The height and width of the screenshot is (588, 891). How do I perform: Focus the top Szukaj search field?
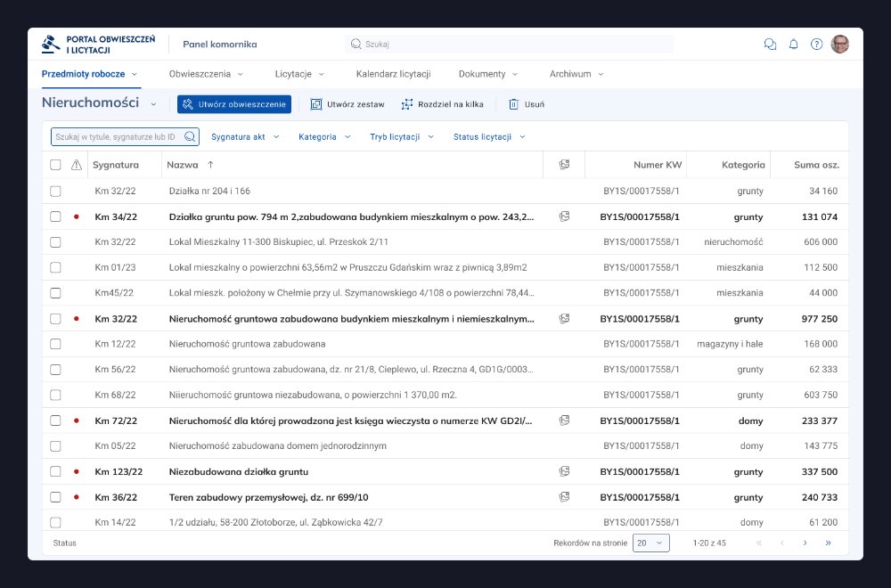coord(509,44)
